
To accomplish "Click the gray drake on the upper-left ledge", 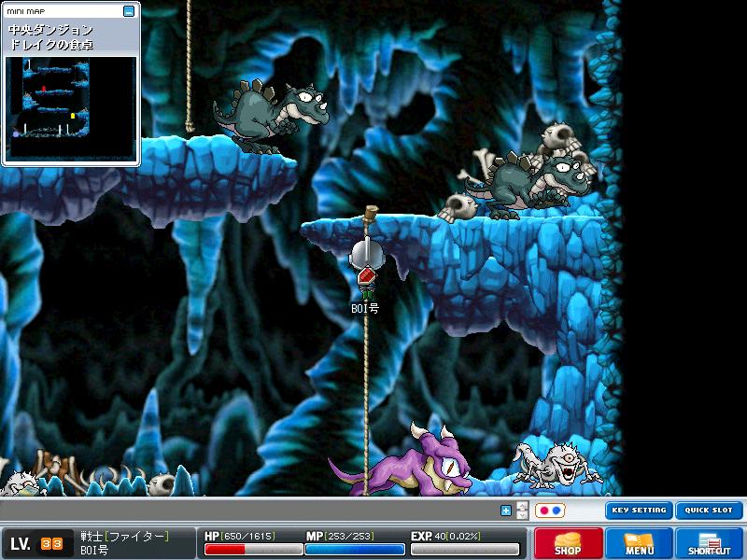I will pyautogui.click(x=271, y=116).
